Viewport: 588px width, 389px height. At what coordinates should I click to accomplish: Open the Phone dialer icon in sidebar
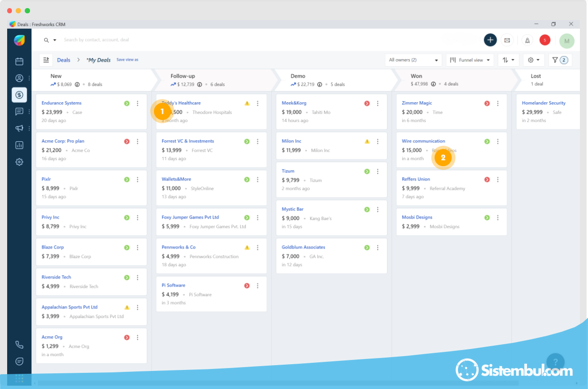(19, 345)
